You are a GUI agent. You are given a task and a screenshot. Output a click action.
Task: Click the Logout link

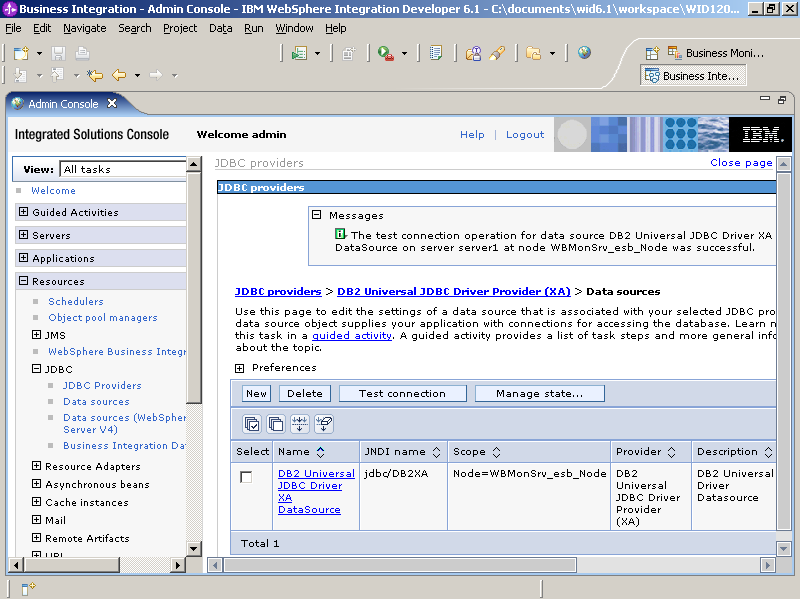pyautogui.click(x=525, y=134)
